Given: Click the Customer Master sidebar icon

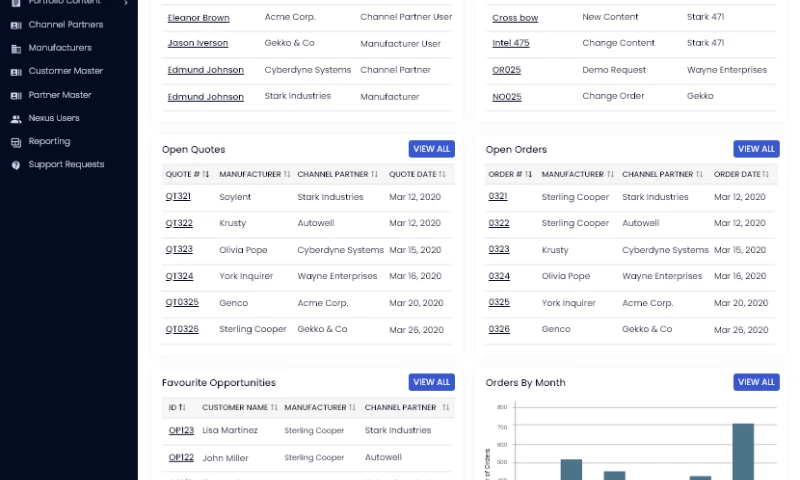Looking at the screenshot, I should point(16,72).
